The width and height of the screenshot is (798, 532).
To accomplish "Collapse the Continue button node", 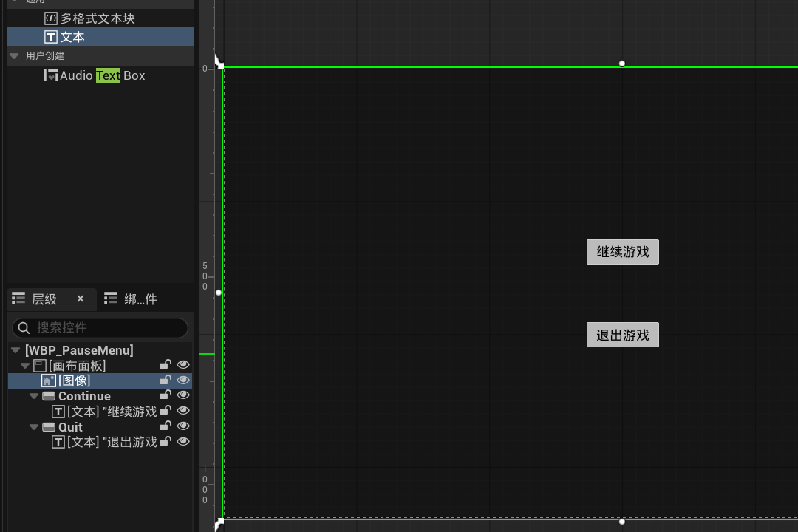I will (x=34, y=396).
